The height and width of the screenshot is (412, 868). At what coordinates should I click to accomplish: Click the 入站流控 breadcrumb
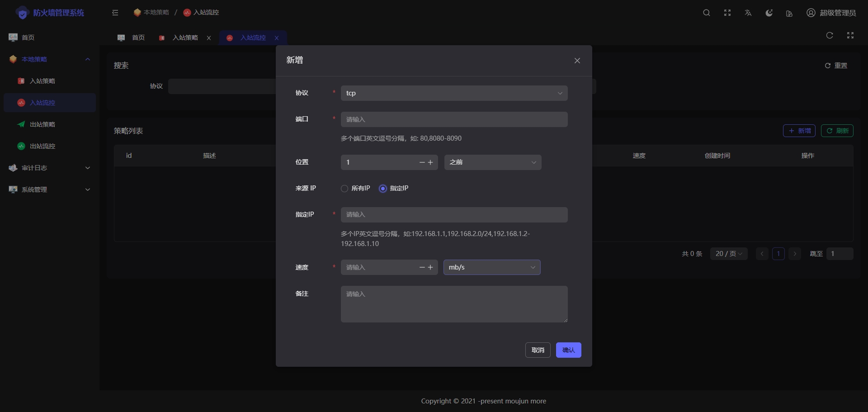[x=201, y=12]
